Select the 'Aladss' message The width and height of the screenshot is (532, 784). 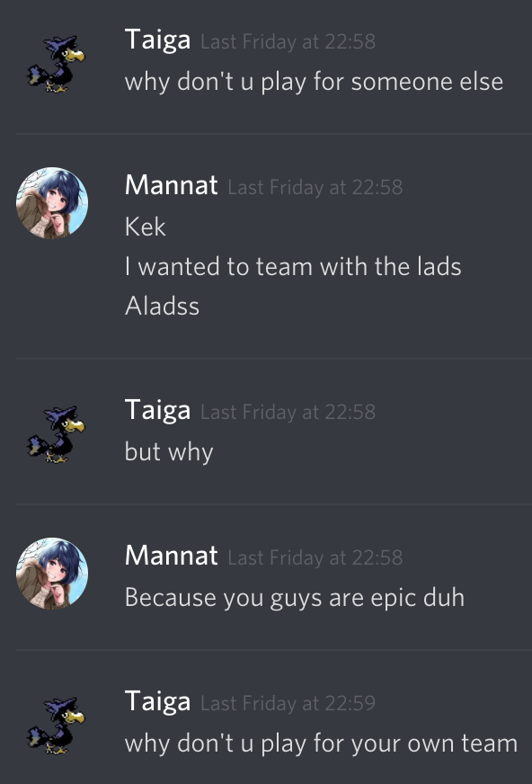point(162,306)
